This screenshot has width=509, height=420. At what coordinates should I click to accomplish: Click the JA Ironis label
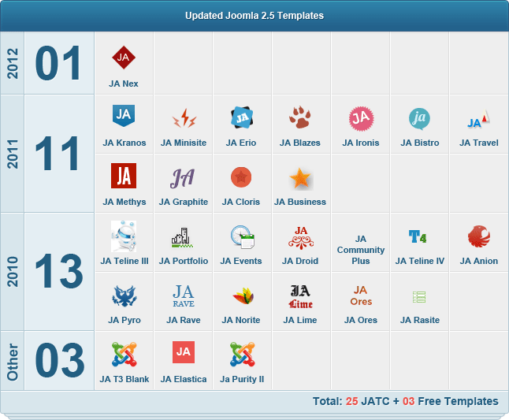tap(361, 143)
